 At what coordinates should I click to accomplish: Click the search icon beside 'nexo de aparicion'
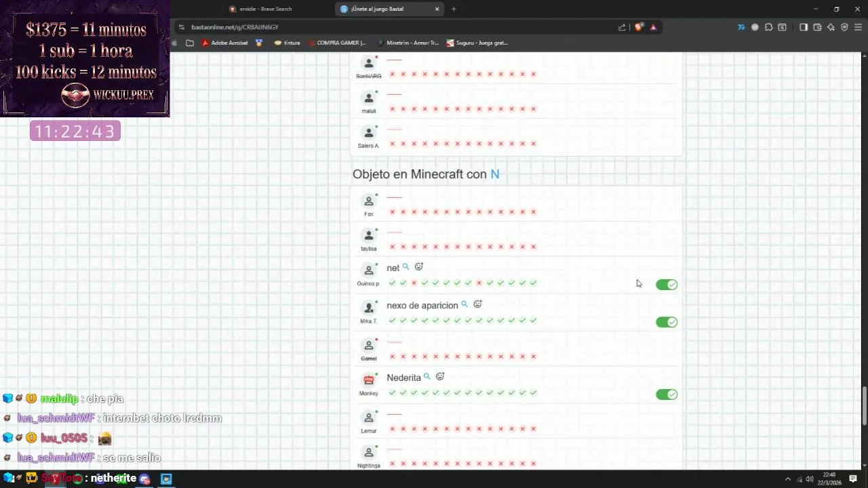click(x=465, y=304)
